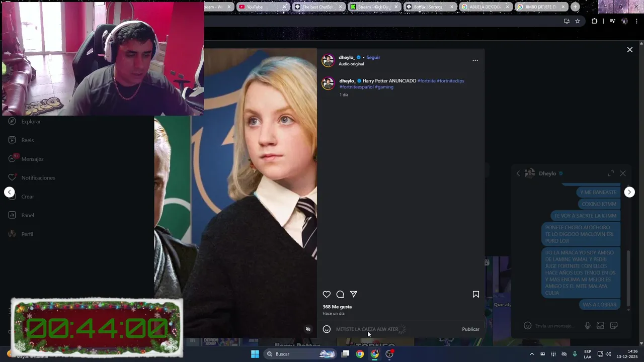Screen dimensions: 644x362
Task: Open Google Chrome on the taskbar
Action: (x=360, y=354)
